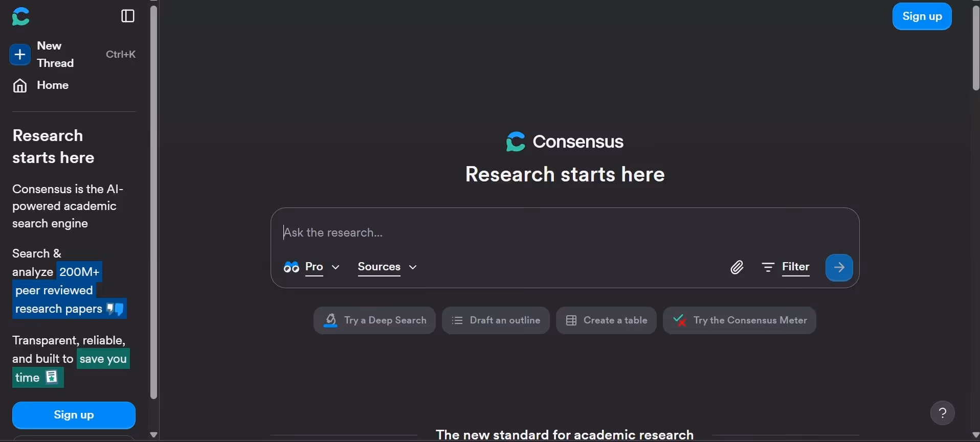
Task: Expand the Sources dropdown
Action: tap(387, 267)
